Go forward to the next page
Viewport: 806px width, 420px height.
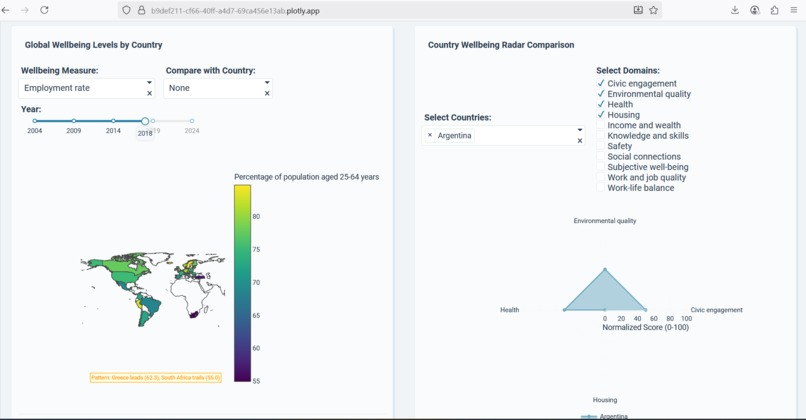25,10
